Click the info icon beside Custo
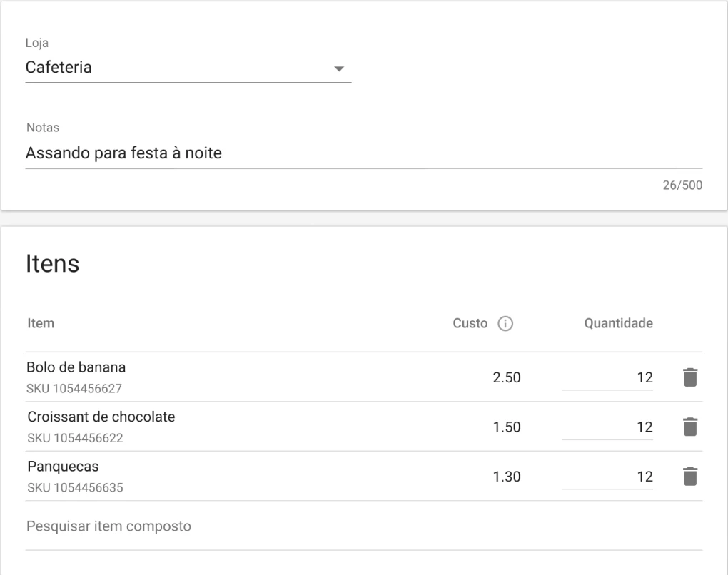The height and width of the screenshot is (575, 728). (x=505, y=324)
